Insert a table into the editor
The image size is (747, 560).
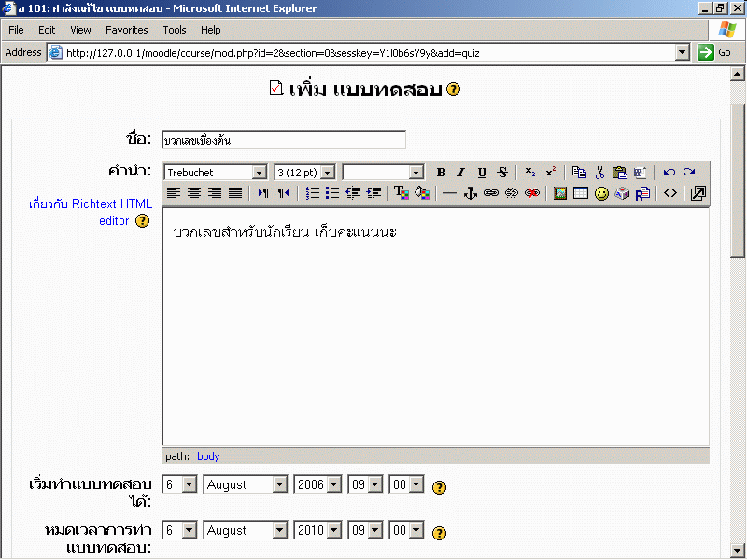click(581, 193)
